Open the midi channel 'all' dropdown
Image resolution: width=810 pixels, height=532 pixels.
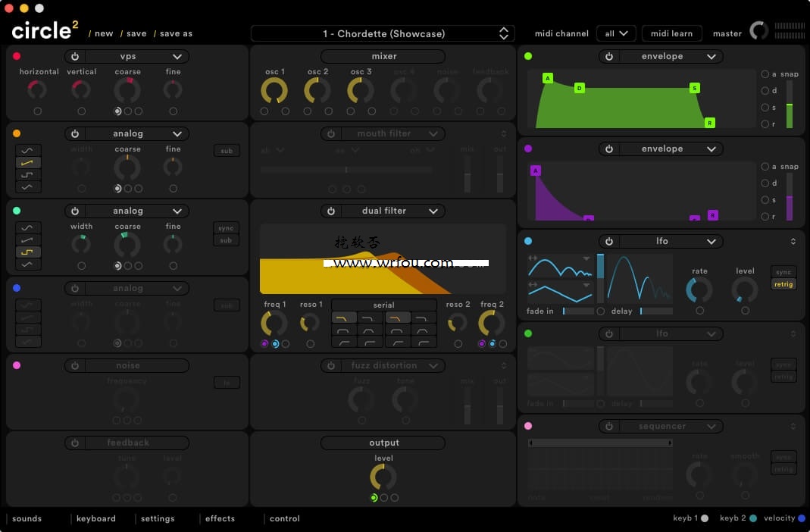click(x=616, y=33)
